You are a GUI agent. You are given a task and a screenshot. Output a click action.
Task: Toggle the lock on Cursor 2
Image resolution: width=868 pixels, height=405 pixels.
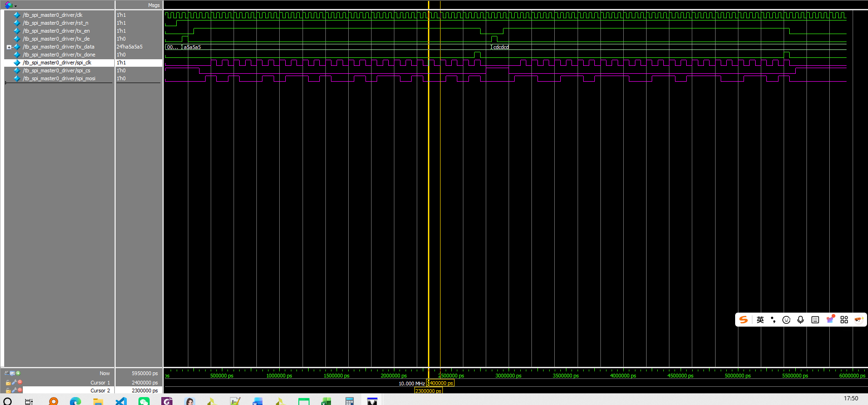click(x=8, y=391)
